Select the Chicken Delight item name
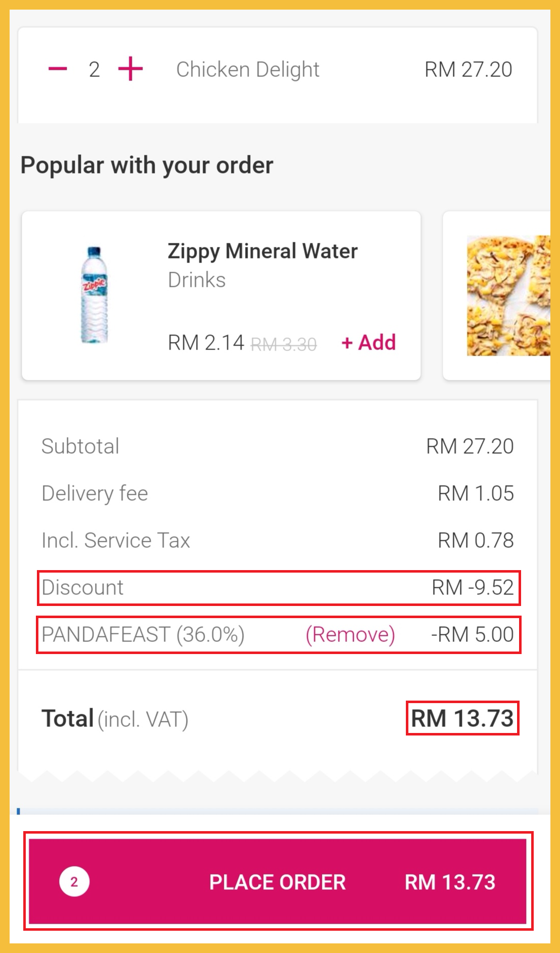 click(248, 69)
